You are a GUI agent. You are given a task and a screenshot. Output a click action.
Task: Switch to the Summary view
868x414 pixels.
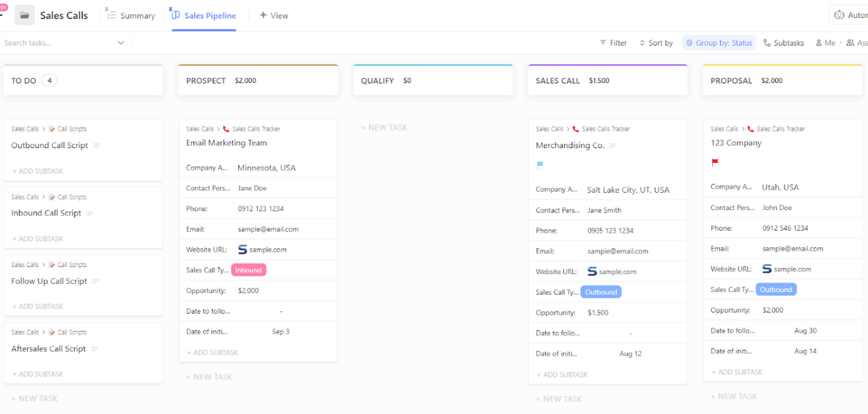(131, 15)
